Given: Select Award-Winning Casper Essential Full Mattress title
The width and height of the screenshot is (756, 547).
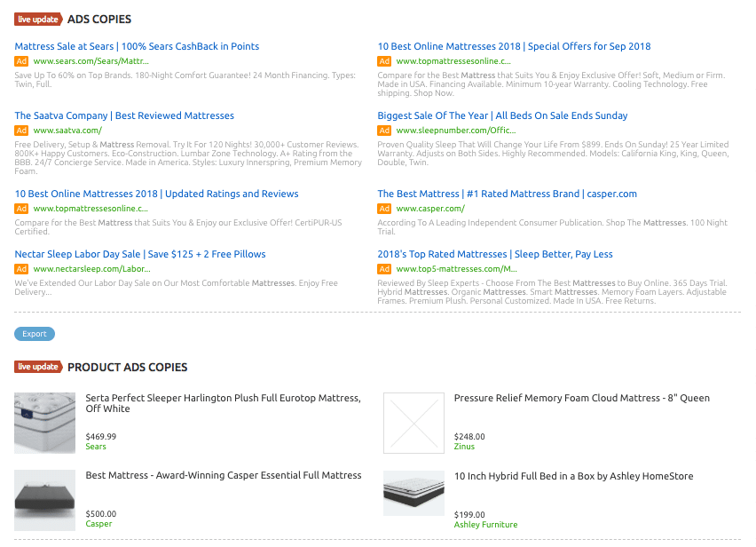Looking at the screenshot, I should [x=224, y=475].
